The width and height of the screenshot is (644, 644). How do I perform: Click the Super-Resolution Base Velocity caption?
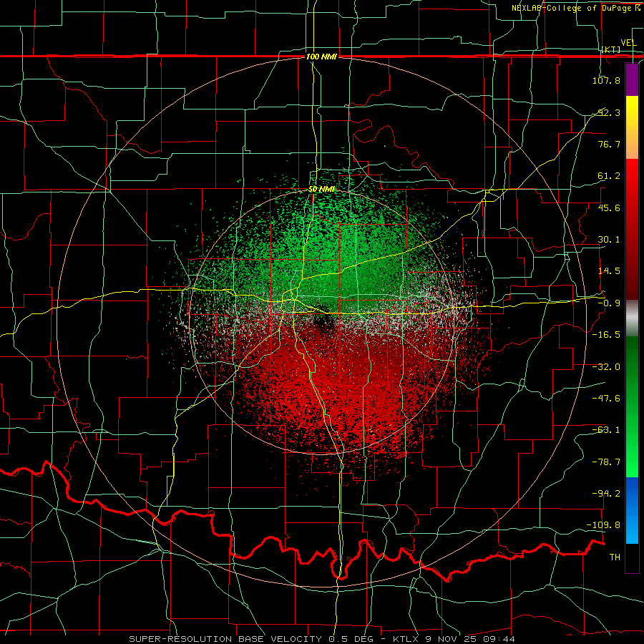321,639
